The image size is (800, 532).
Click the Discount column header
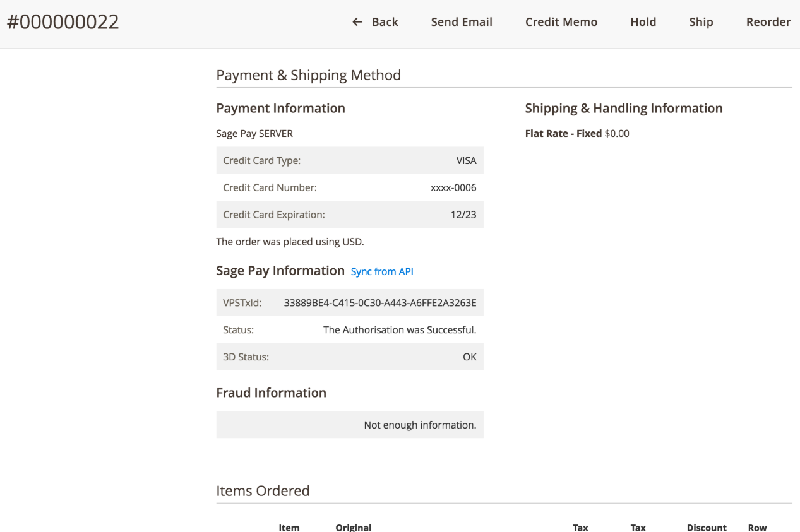coord(707,528)
